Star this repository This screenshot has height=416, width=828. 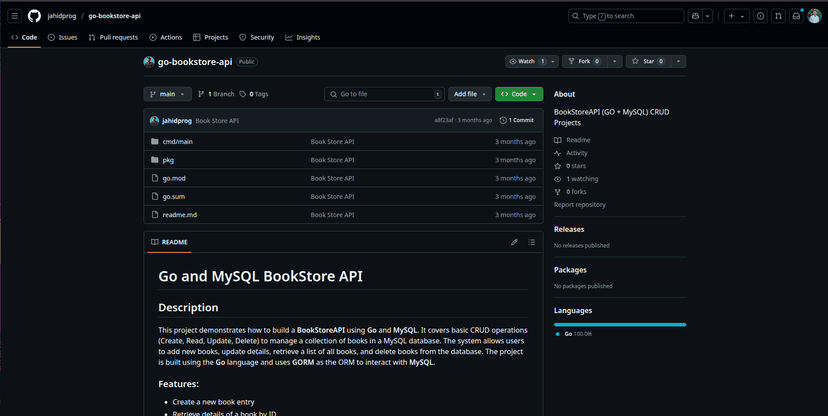pyautogui.click(x=648, y=62)
